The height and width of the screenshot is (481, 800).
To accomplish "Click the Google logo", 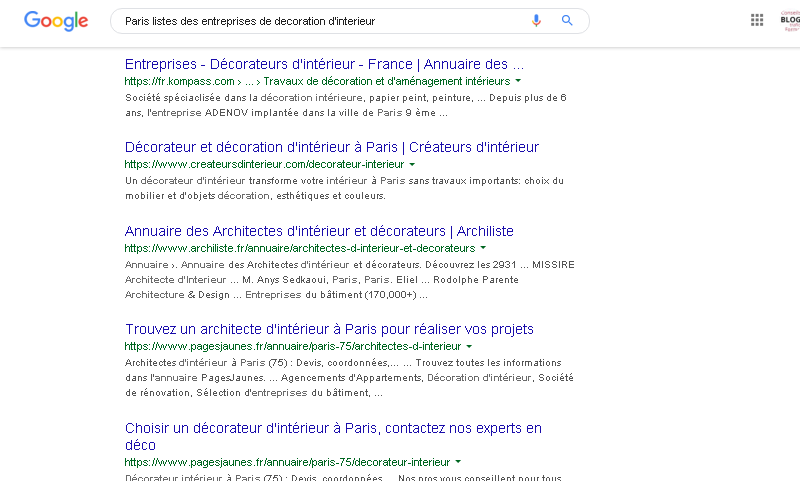I will [x=56, y=21].
